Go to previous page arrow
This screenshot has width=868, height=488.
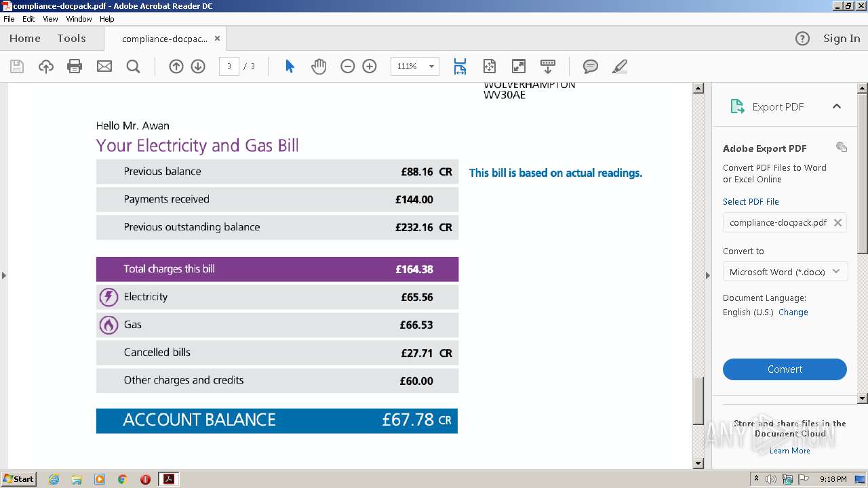(x=176, y=66)
